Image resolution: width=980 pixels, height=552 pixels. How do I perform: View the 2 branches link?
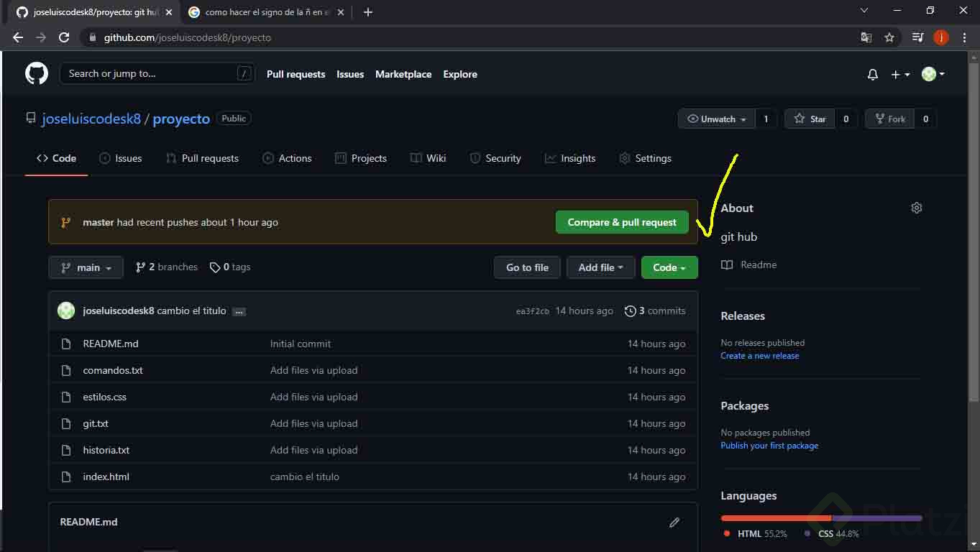(166, 267)
